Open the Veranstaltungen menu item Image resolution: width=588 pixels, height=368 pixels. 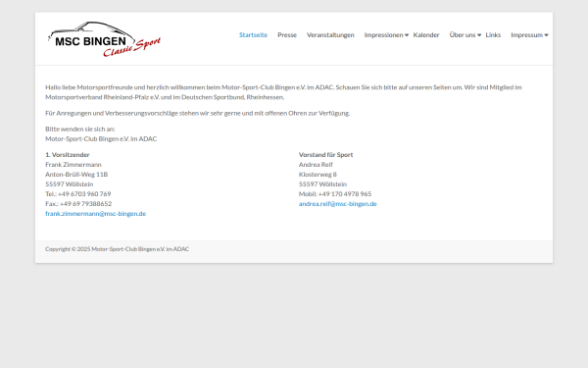pyautogui.click(x=330, y=35)
